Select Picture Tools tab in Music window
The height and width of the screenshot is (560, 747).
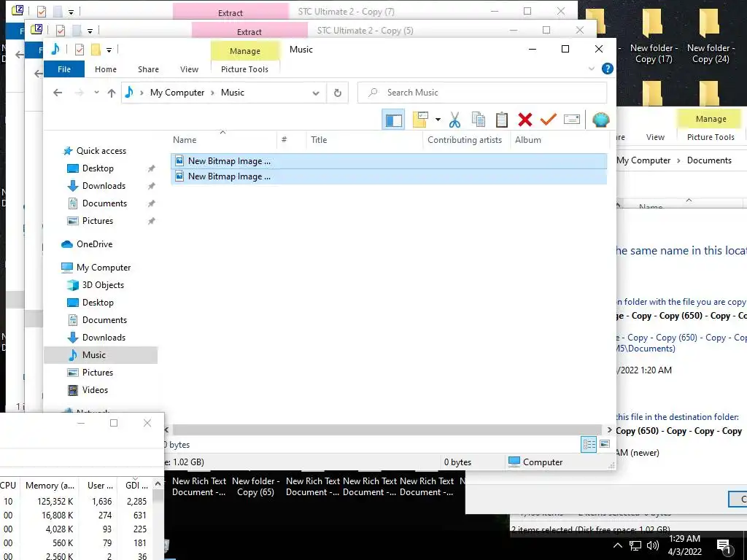244,69
